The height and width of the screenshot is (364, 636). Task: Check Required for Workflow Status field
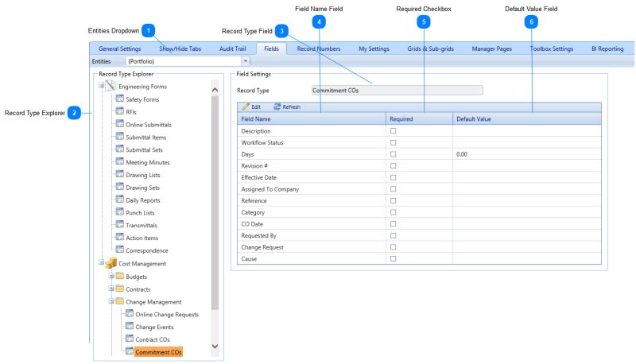click(x=393, y=143)
